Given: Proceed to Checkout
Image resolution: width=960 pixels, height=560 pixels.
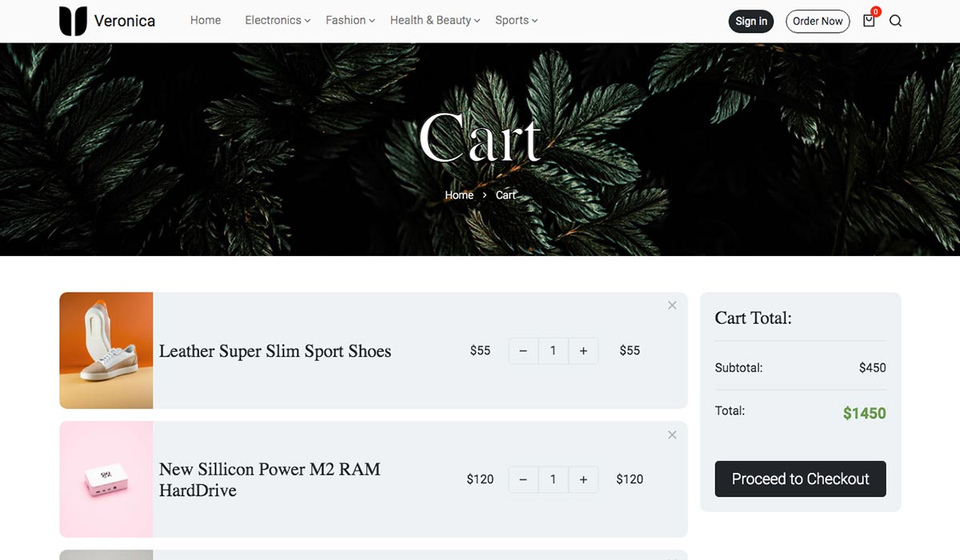Looking at the screenshot, I should point(800,478).
